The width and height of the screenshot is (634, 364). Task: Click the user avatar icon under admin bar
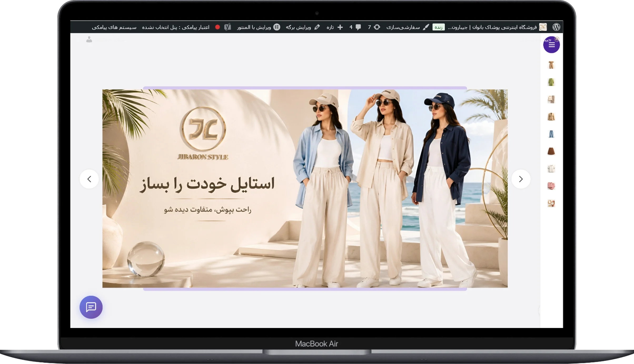(89, 39)
